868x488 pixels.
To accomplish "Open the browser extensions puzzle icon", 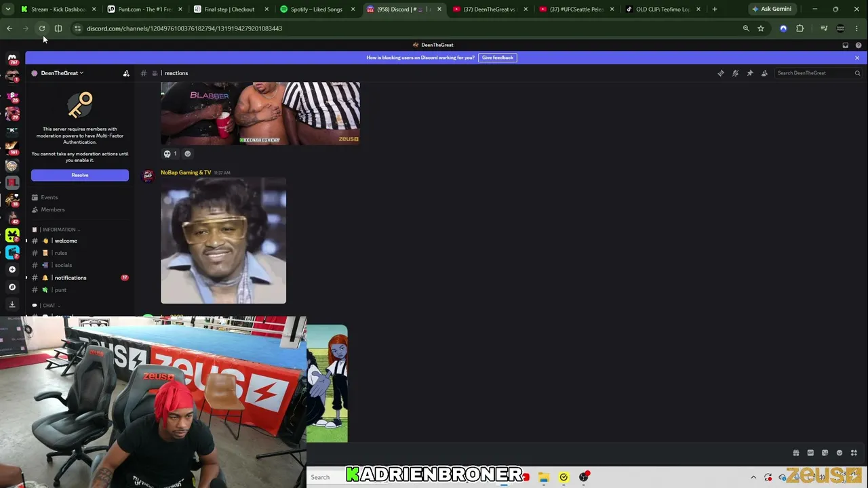I will (800, 28).
